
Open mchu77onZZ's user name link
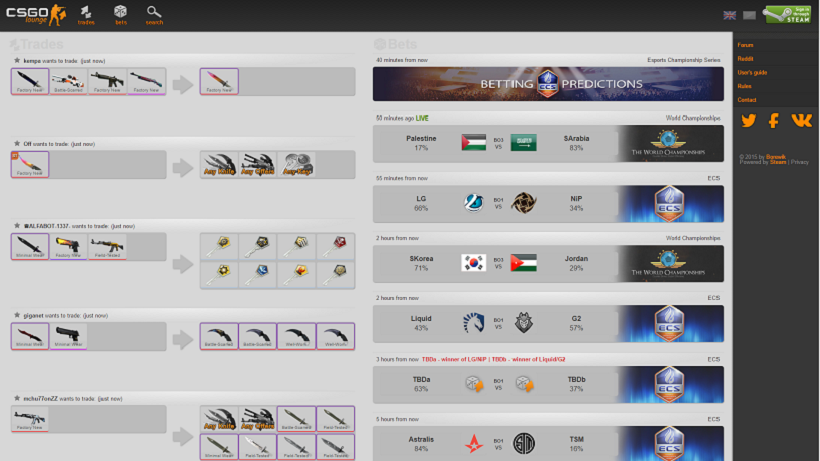(x=40, y=399)
